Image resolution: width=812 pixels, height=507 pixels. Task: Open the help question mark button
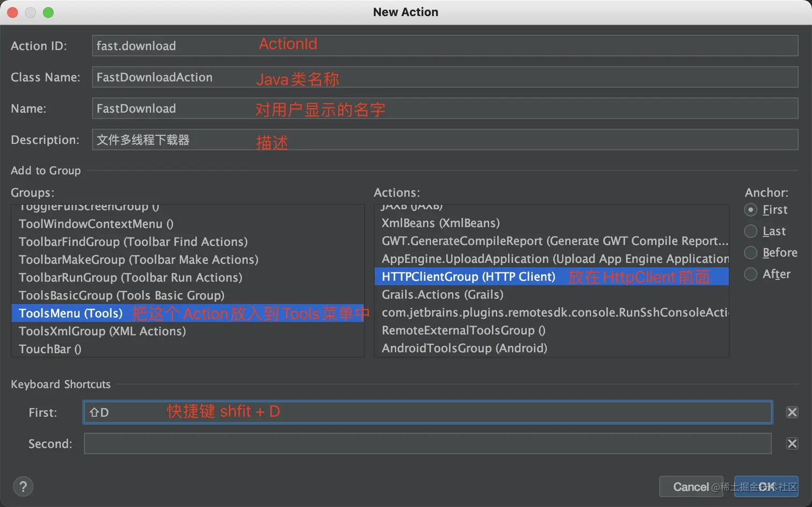23,487
